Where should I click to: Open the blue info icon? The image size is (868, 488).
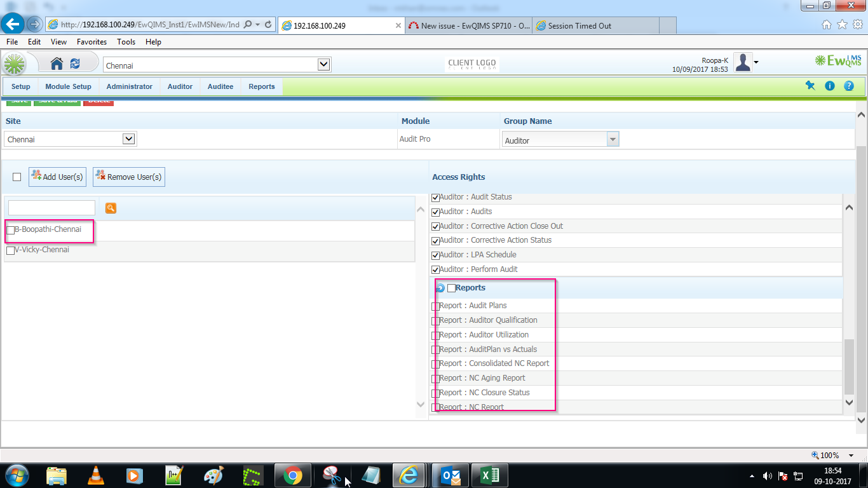tap(829, 86)
